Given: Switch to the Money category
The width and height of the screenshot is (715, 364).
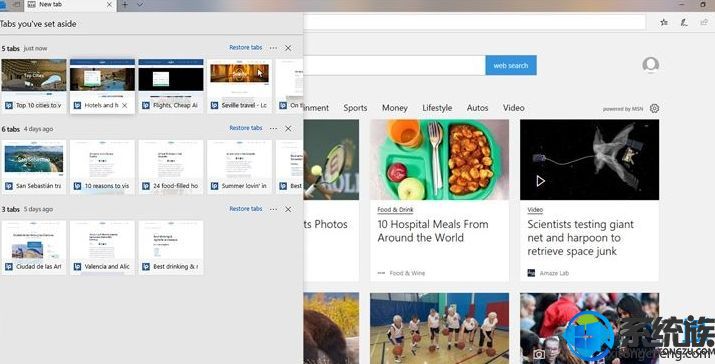Looking at the screenshot, I should pyautogui.click(x=395, y=108).
